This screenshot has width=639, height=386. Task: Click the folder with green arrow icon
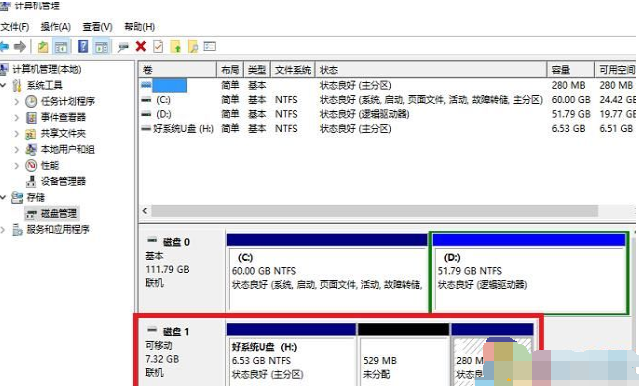pos(176,46)
